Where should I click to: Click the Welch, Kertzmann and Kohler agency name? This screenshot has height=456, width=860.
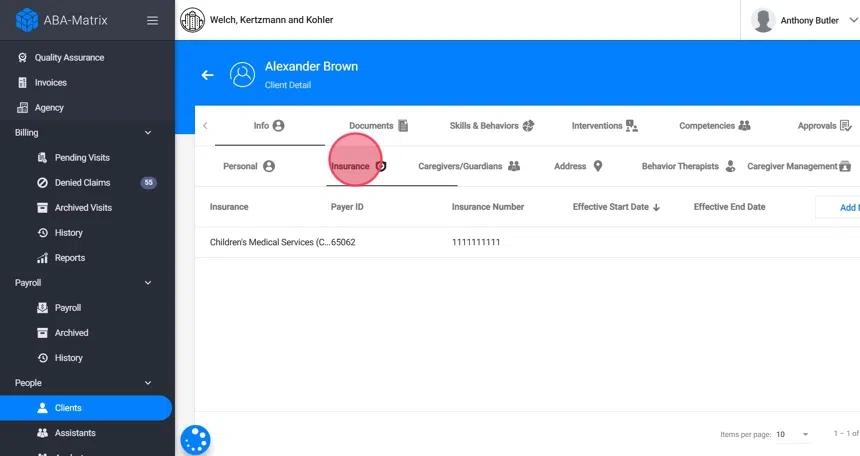coord(271,20)
